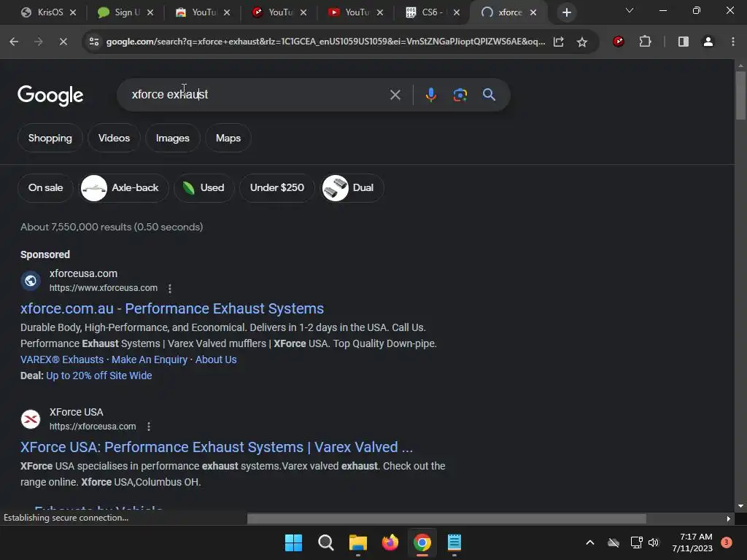Click the XForce USA red X favicon
The height and width of the screenshot is (560, 747).
[x=31, y=419]
